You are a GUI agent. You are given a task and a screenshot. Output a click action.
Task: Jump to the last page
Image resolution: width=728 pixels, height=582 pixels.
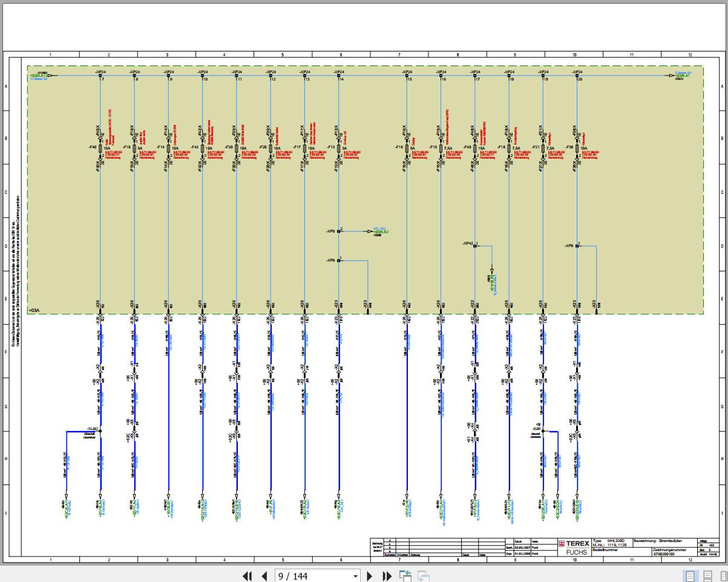387,576
